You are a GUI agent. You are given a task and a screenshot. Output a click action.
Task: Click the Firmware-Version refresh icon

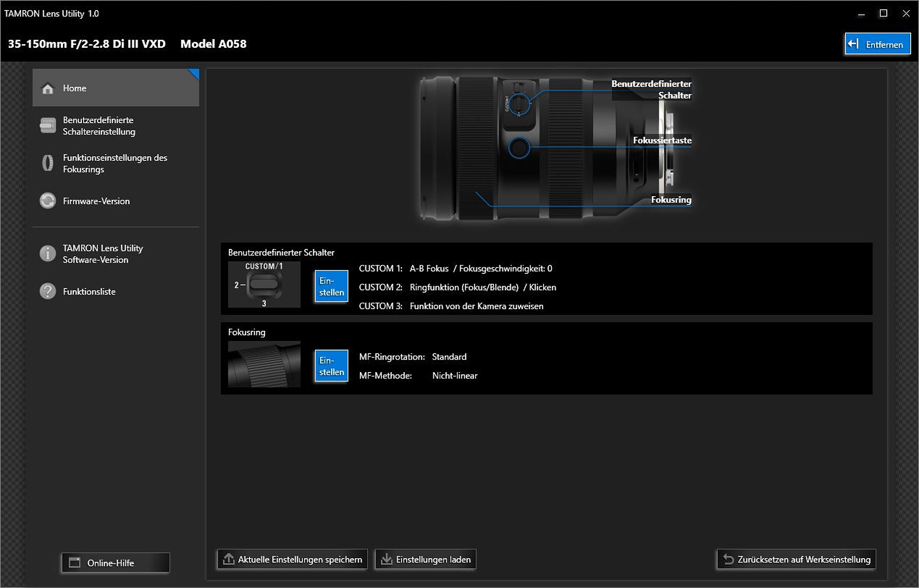pyautogui.click(x=48, y=201)
